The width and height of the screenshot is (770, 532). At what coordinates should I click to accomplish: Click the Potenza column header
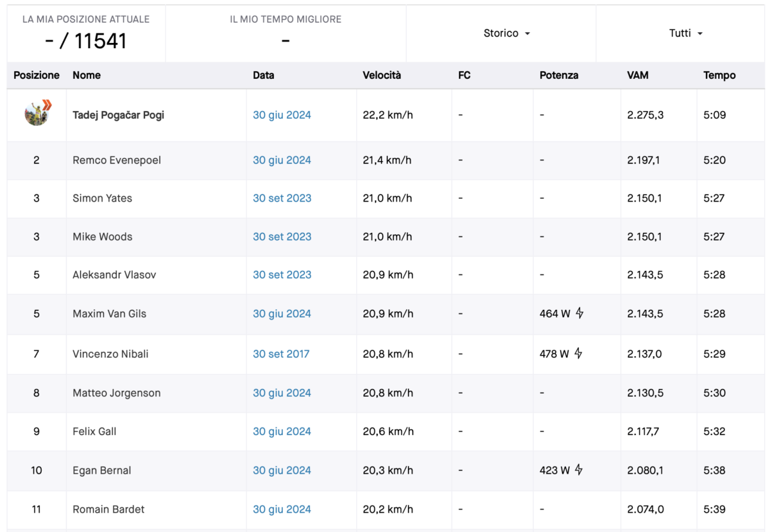tap(559, 75)
